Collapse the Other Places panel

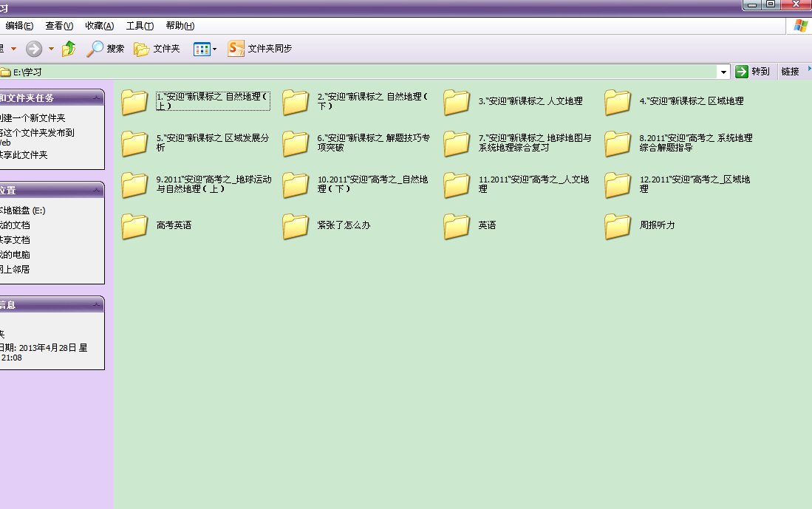click(95, 191)
